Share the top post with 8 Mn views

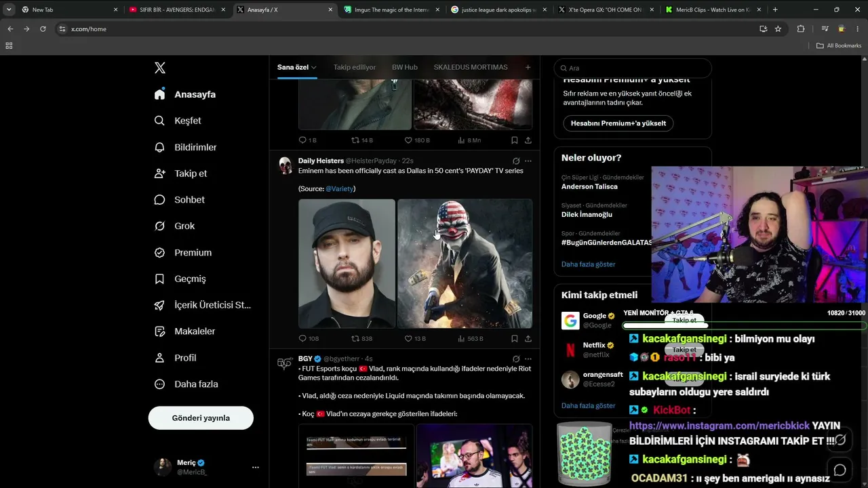(x=528, y=140)
